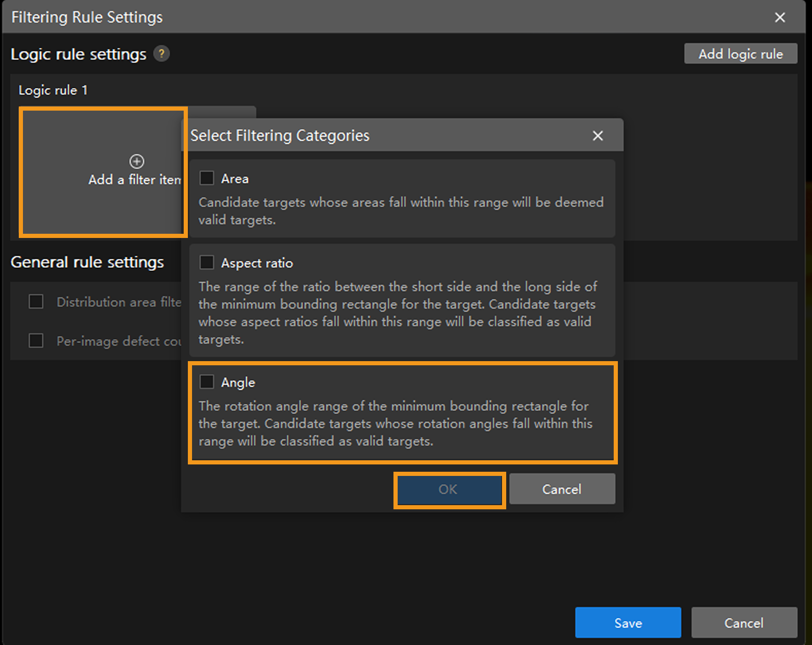Enable the Per-image defect count checkbox
The width and height of the screenshot is (812, 645).
point(36,341)
